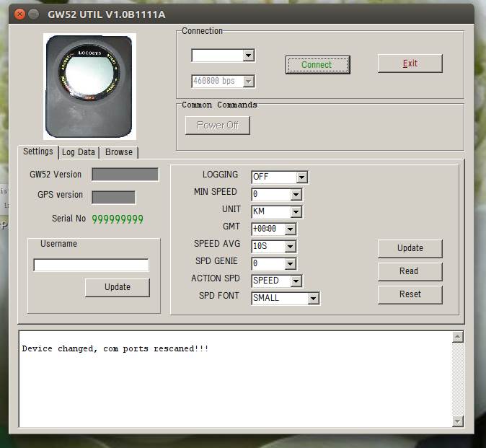The width and height of the screenshot is (486, 448).
Task: Click the log scrollbar down arrow
Action: (x=457, y=421)
